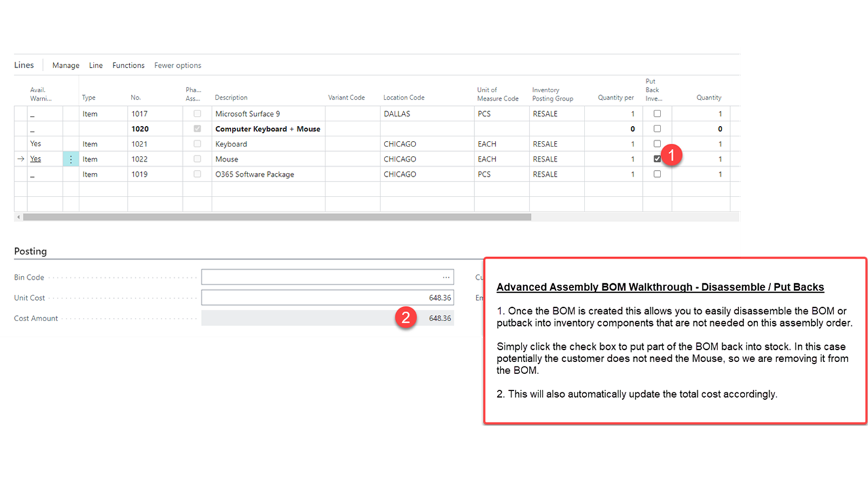868x488 pixels.
Task: Click the Quantity per column header
Action: 616,98
